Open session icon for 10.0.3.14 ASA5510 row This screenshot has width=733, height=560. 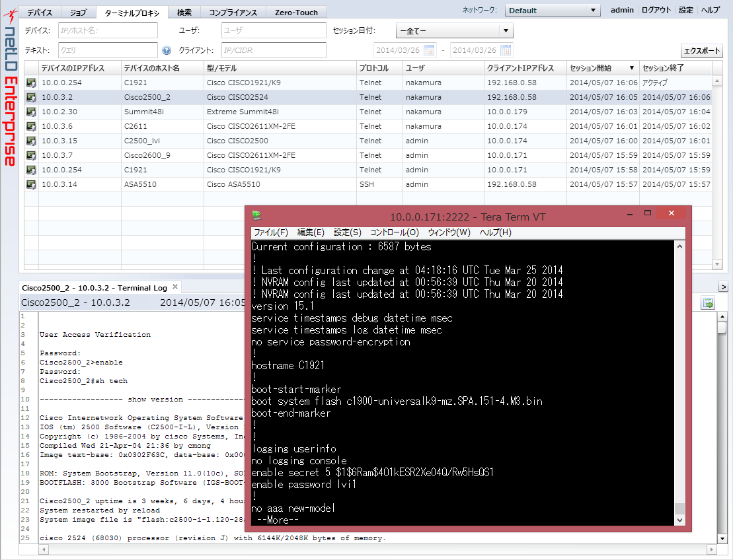31,184
